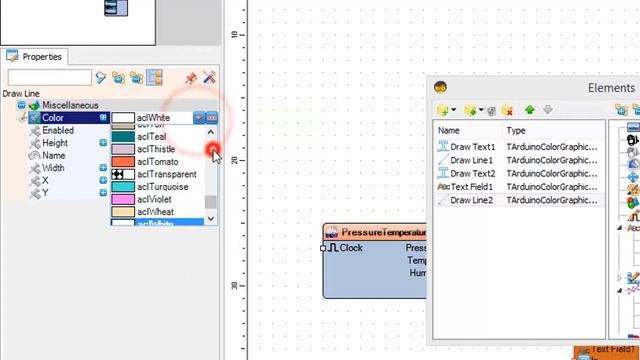The width and height of the screenshot is (640, 360).
Task: Open the Properties tab
Action: [x=34, y=56]
